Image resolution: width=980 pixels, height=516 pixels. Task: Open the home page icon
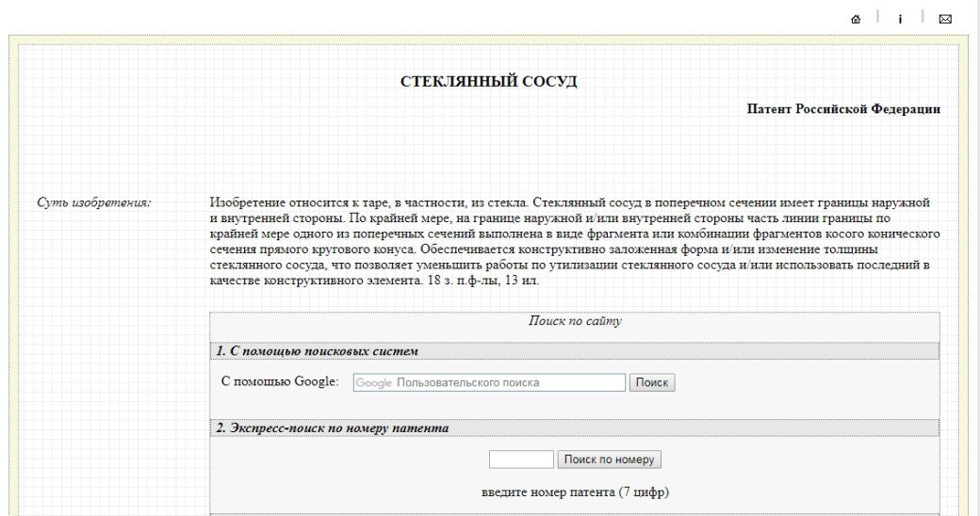coord(856,19)
